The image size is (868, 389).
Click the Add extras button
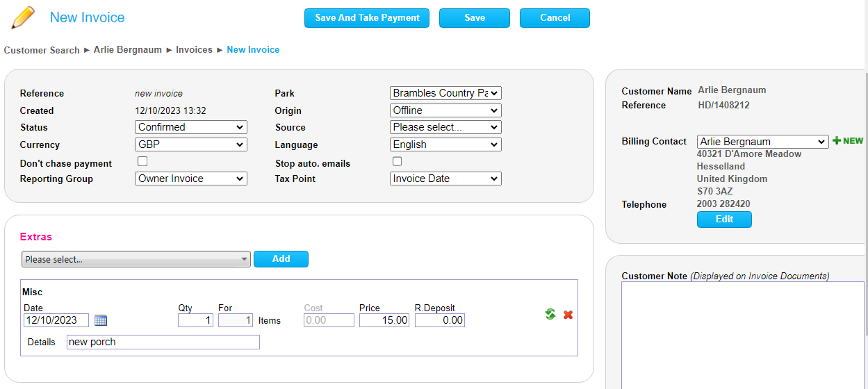coord(281,259)
